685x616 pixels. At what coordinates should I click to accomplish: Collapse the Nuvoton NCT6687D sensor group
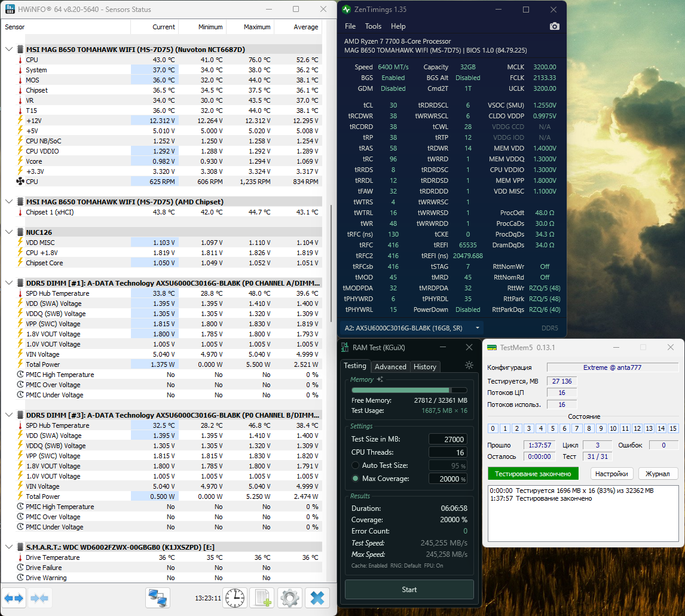click(x=9, y=50)
